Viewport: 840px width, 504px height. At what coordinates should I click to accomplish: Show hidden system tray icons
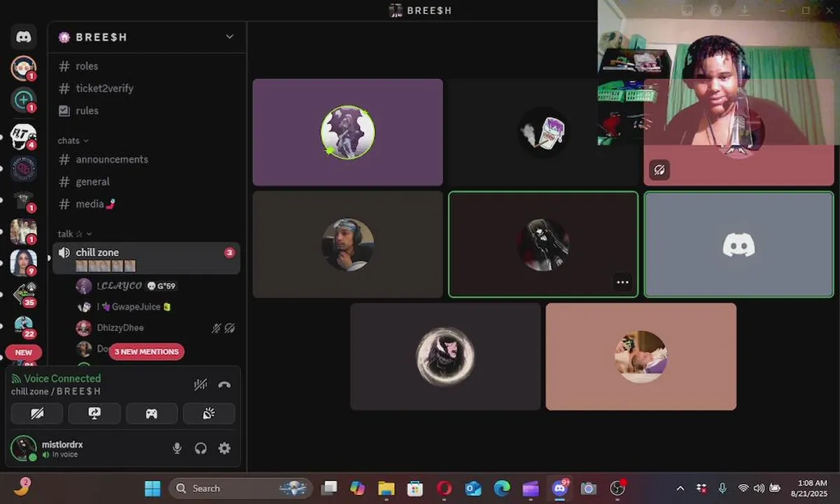(x=680, y=488)
